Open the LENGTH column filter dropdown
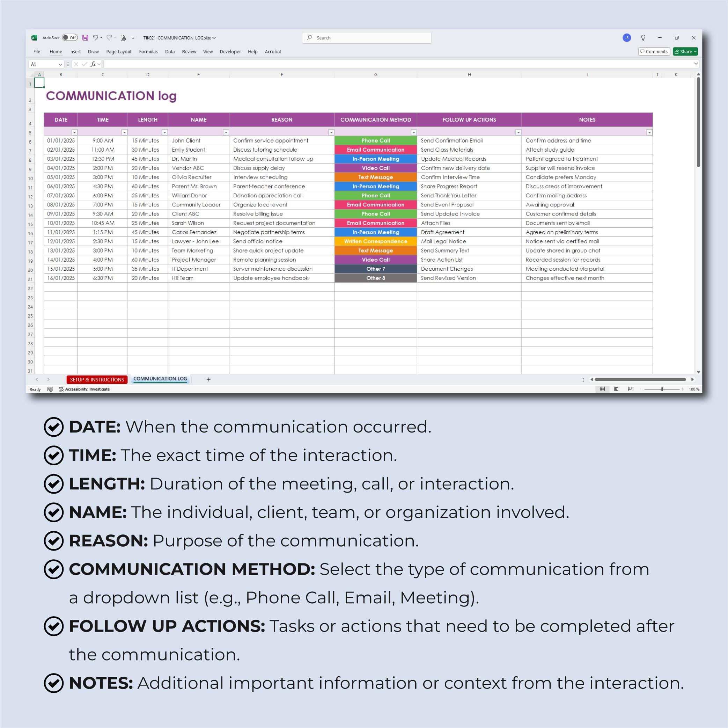 click(x=164, y=132)
